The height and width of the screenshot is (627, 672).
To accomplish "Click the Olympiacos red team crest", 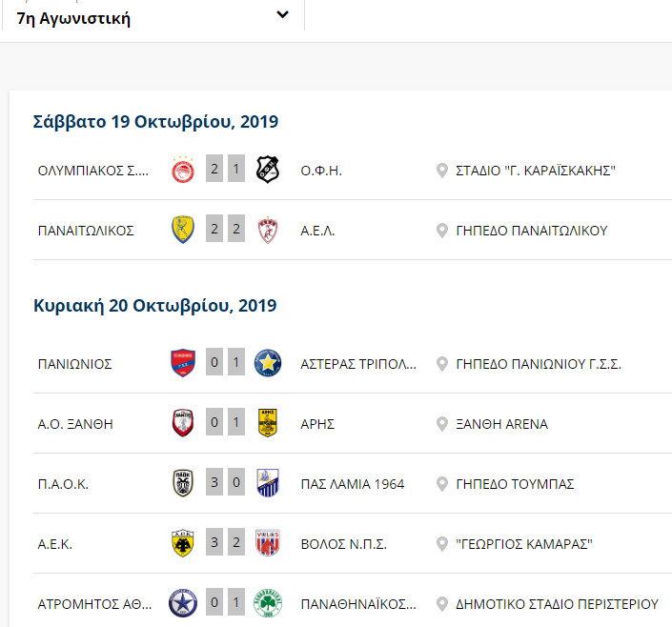I will pos(183,171).
